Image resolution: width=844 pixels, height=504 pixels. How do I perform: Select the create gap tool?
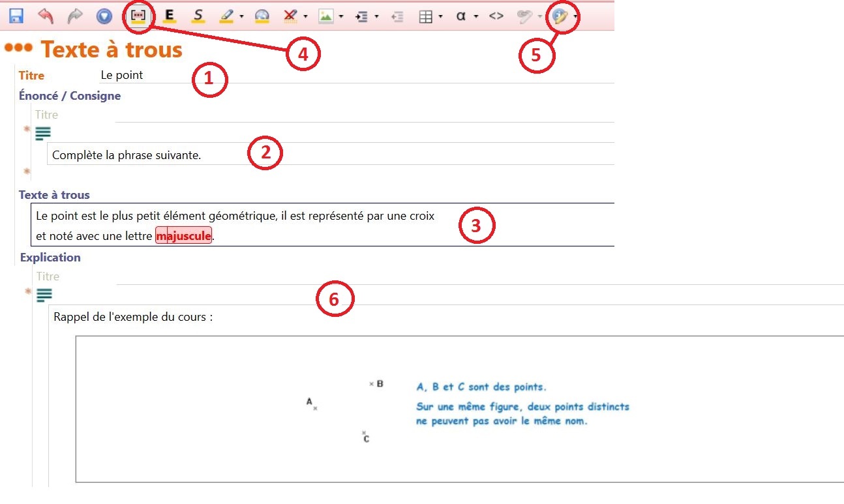click(x=138, y=16)
